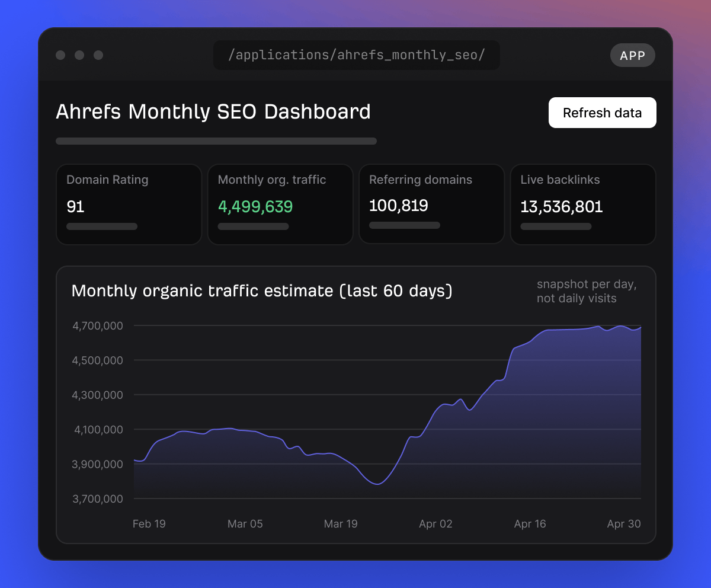
Task: Click the Domain Rating label
Action: 107,180
